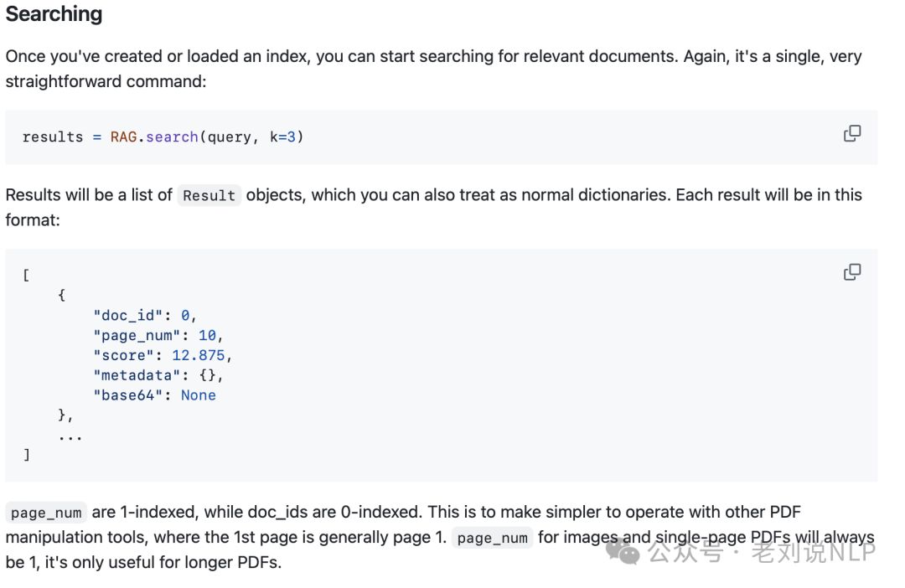Click the k=3 parameter in code
This screenshot has width=905, height=588.
tap(283, 137)
